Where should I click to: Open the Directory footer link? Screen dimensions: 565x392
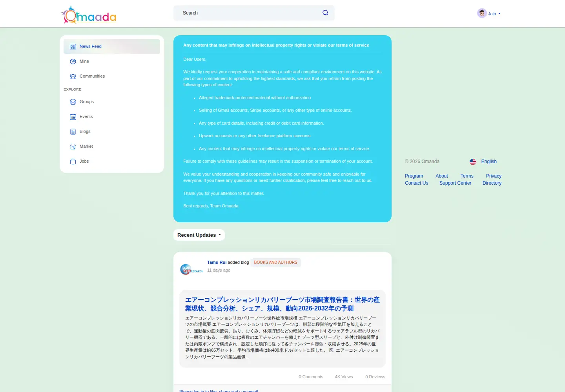[x=492, y=183]
